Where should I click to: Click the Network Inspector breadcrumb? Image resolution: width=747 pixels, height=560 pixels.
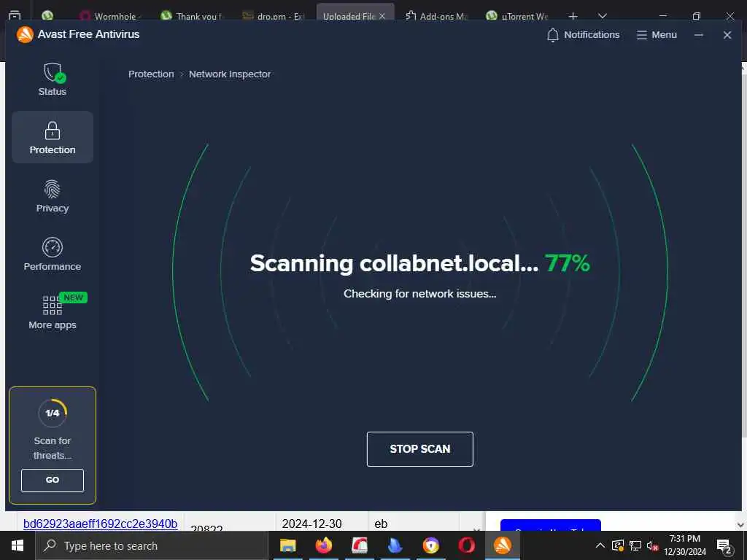click(x=230, y=74)
